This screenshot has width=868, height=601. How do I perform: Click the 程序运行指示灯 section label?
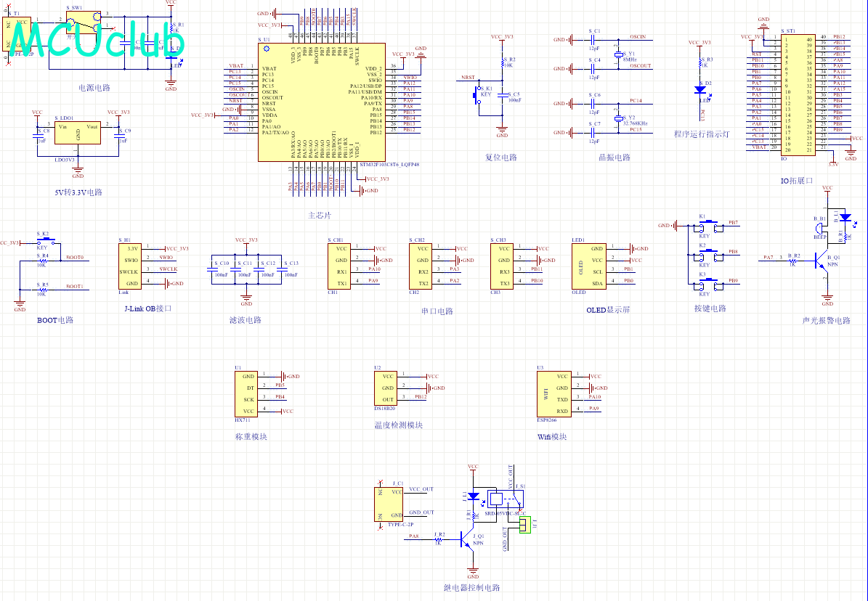coord(702,134)
